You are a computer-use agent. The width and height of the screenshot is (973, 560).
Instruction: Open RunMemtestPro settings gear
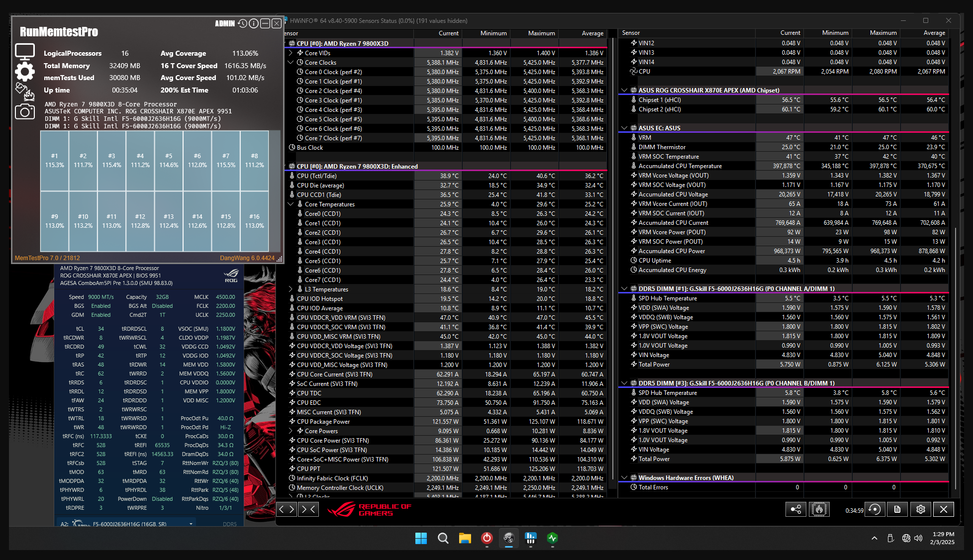tap(24, 72)
